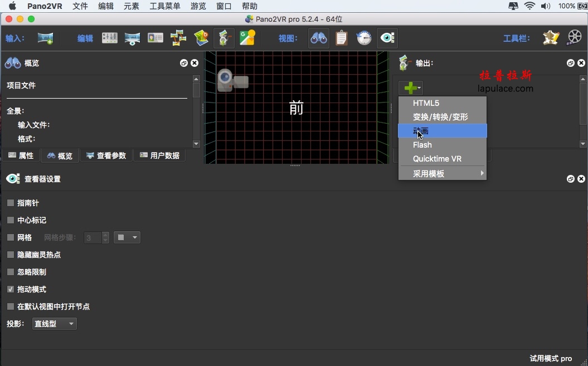Switch to the 查看参数 tab
The width and height of the screenshot is (588, 366).
106,155
